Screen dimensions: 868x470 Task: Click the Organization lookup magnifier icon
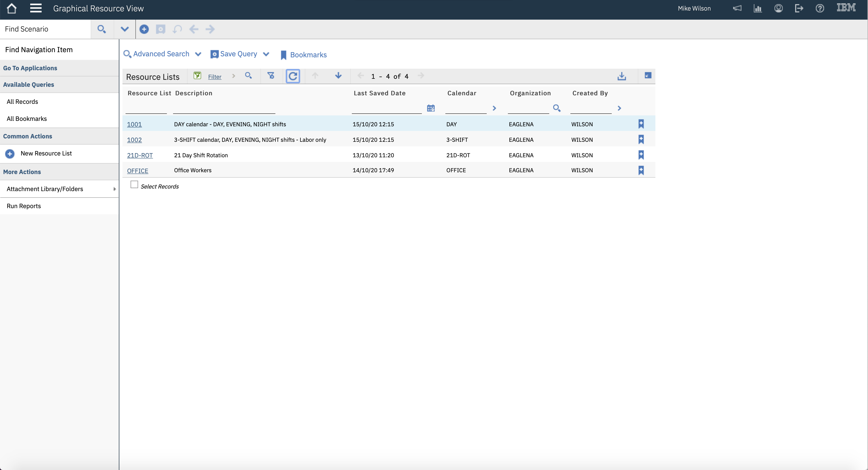(x=557, y=108)
